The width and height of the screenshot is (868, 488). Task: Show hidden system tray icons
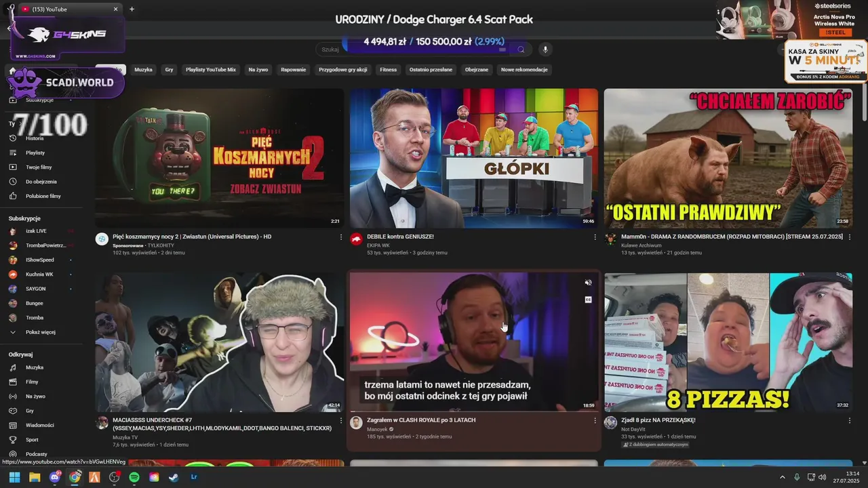(x=782, y=477)
